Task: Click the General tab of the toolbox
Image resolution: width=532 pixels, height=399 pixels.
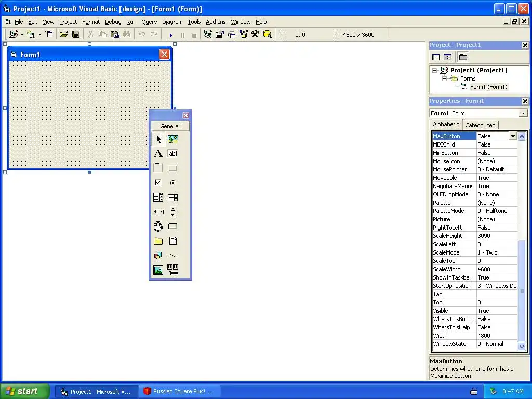Action: click(x=170, y=126)
